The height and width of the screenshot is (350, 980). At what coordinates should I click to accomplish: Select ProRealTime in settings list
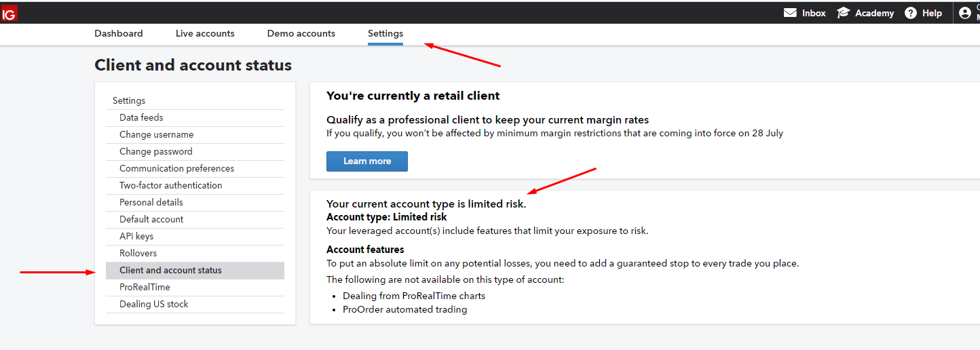point(145,288)
